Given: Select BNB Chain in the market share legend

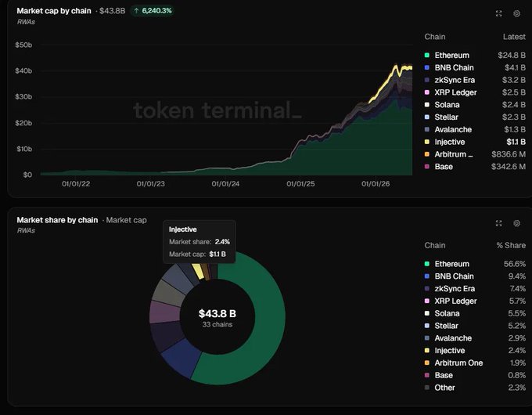Looking at the screenshot, I should 454,276.
